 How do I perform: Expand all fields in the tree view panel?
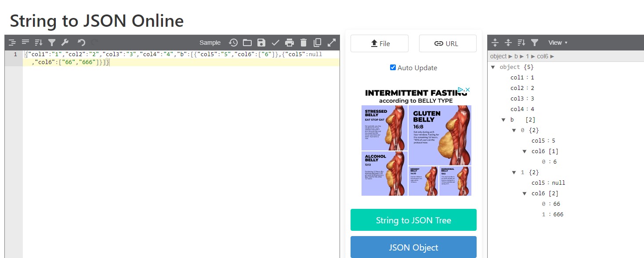click(495, 43)
